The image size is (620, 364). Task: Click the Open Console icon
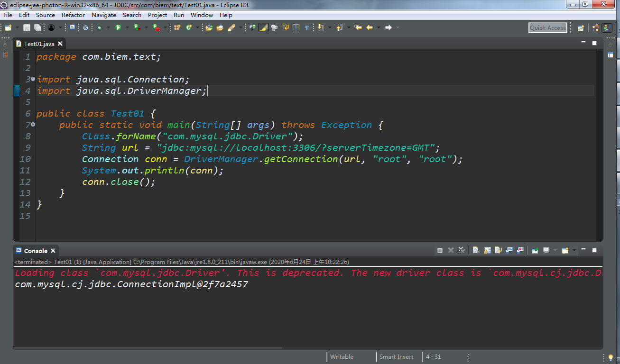click(565, 250)
